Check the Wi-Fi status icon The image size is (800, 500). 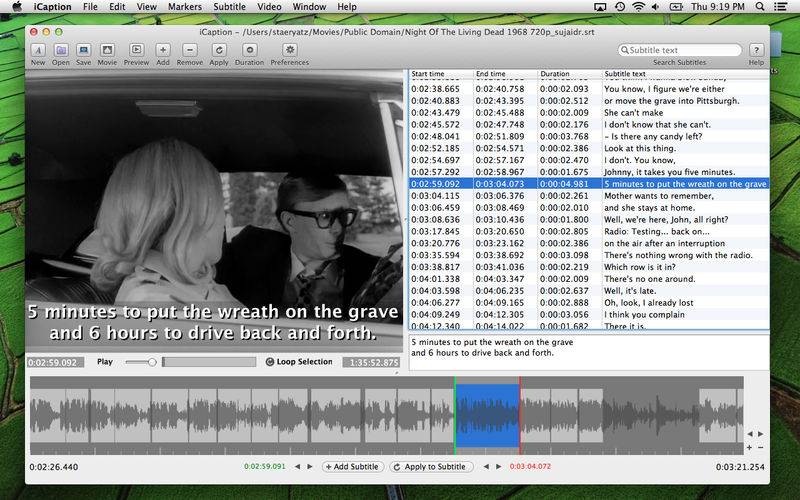click(638, 7)
